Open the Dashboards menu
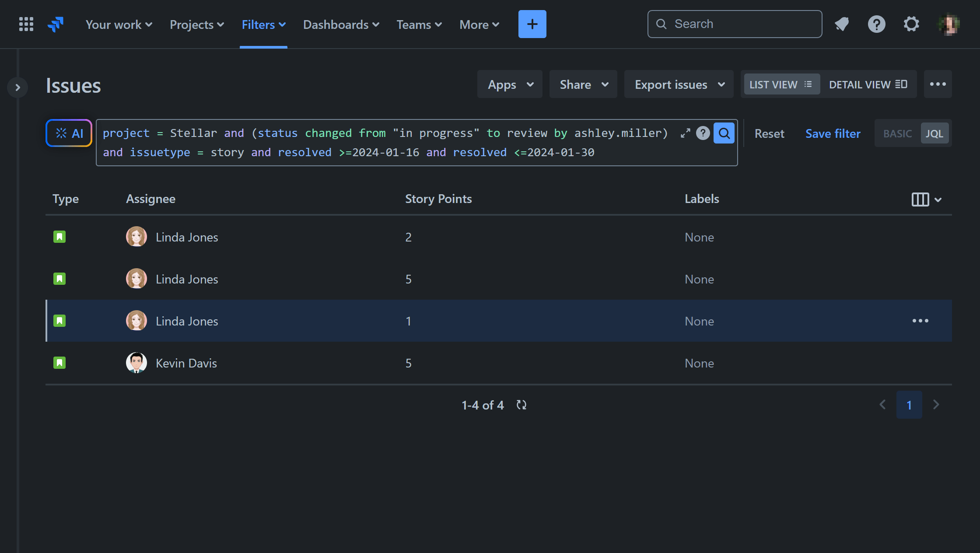The image size is (980, 553). [x=341, y=24]
